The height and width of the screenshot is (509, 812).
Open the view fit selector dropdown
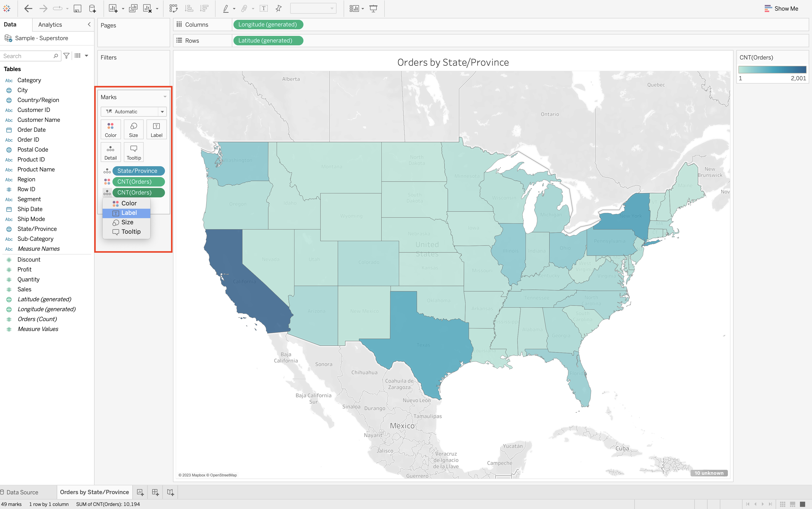tap(313, 8)
